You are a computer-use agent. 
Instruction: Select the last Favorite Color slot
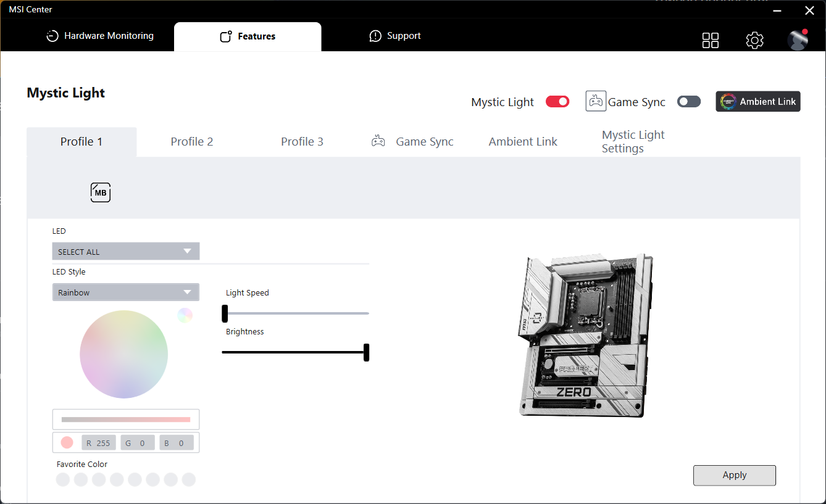click(x=189, y=479)
